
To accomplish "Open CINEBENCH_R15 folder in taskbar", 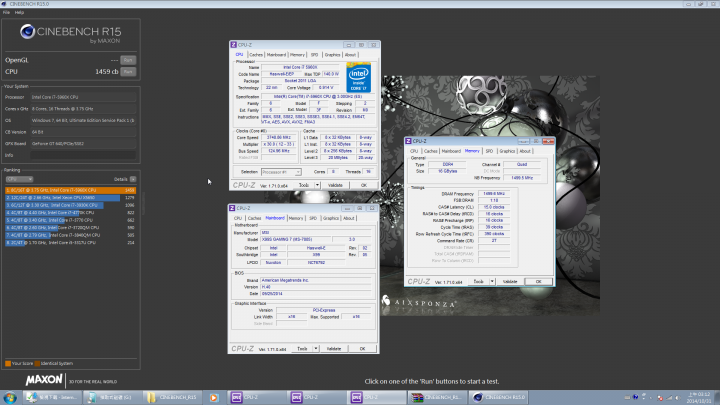I will tap(173, 398).
